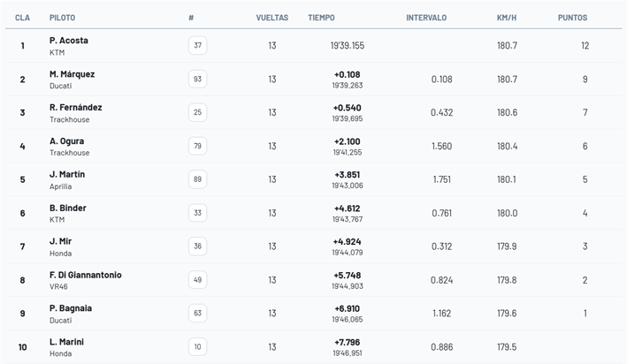
Task: Select the VUELTAS column header
Action: point(271,18)
